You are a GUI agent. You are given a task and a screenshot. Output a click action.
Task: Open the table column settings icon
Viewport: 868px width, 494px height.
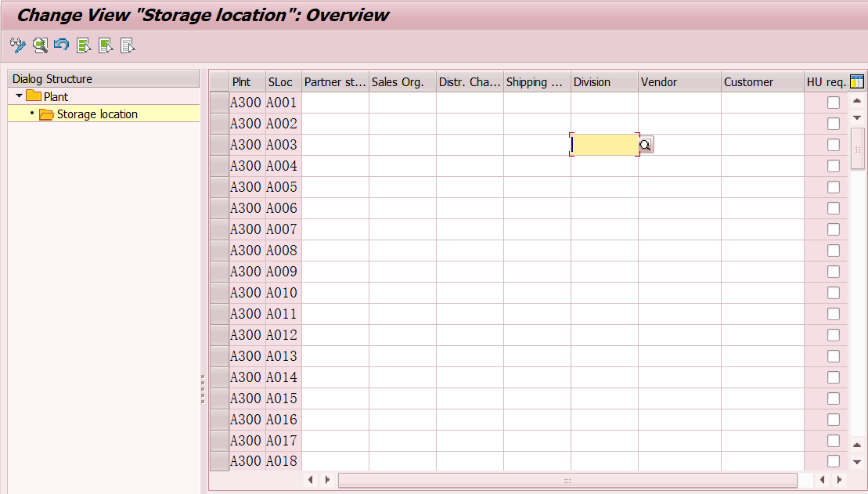tap(856, 82)
